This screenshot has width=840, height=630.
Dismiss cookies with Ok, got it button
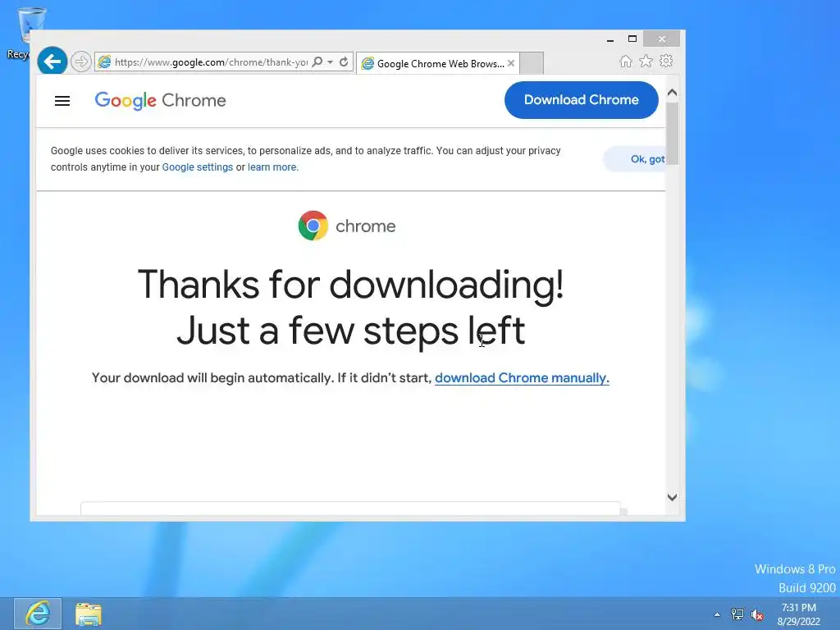pos(634,159)
